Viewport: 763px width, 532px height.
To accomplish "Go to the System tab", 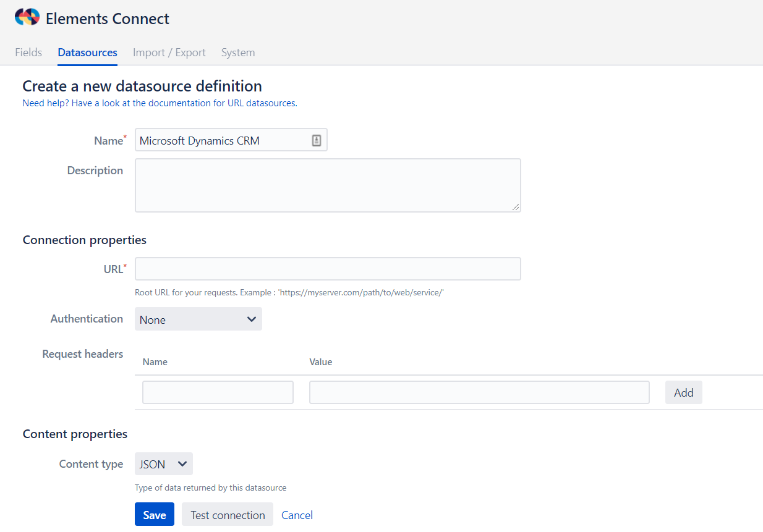I will point(238,53).
